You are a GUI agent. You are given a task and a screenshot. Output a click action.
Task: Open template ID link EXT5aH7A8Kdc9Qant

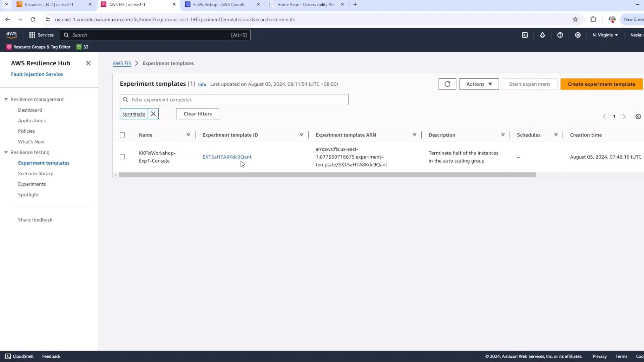click(227, 157)
